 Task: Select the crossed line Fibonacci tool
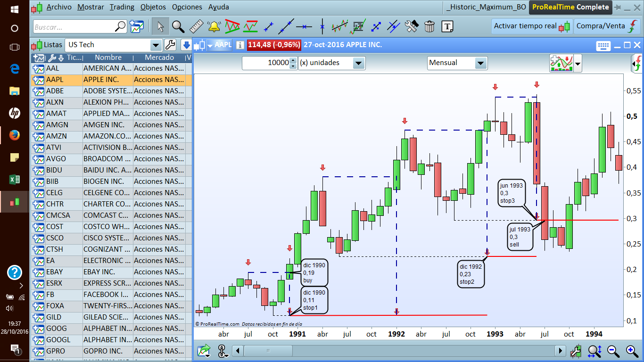(x=394, y=26)
